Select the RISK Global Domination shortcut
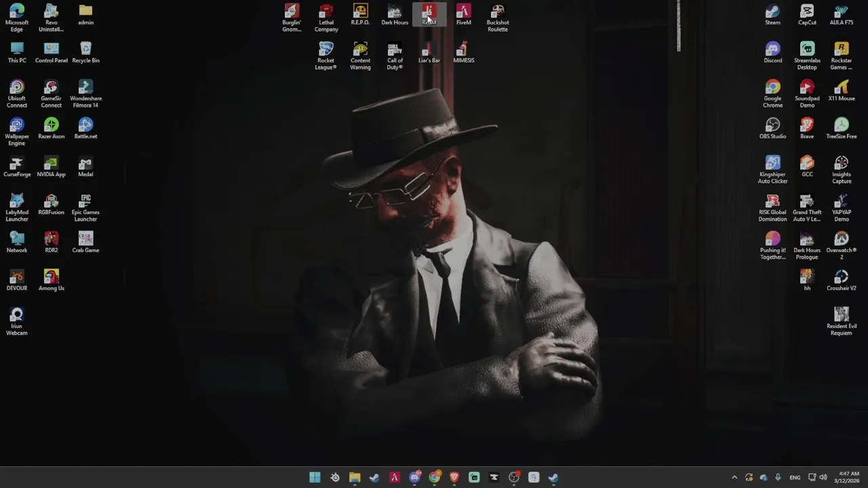Image resolution: width=868 pixels, height=488 pixels. 772,208
